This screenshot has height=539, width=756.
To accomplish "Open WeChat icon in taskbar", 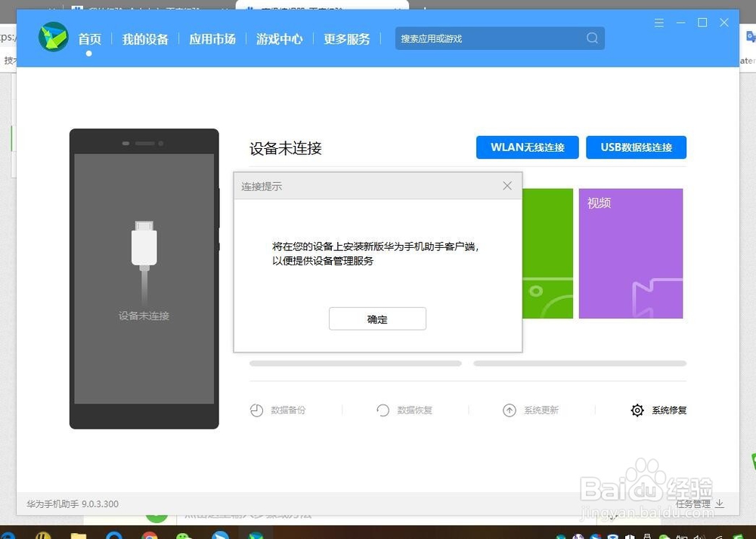I will 184,535.
